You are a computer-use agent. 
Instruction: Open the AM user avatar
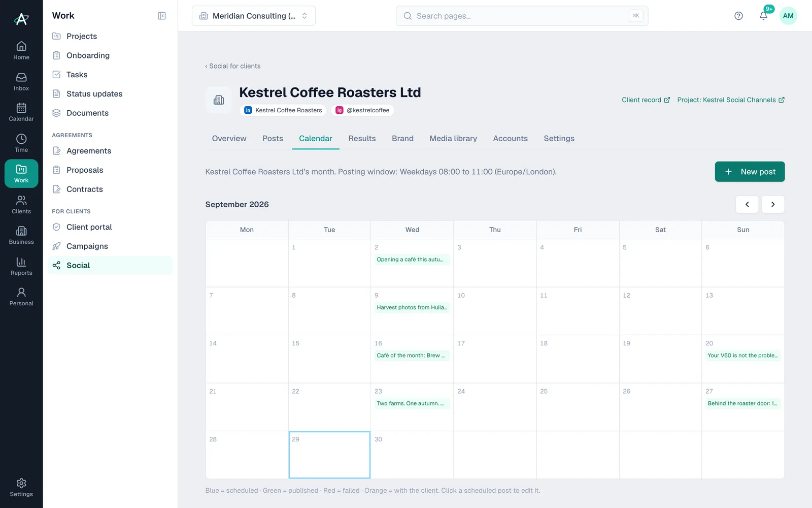coord(788,16)
